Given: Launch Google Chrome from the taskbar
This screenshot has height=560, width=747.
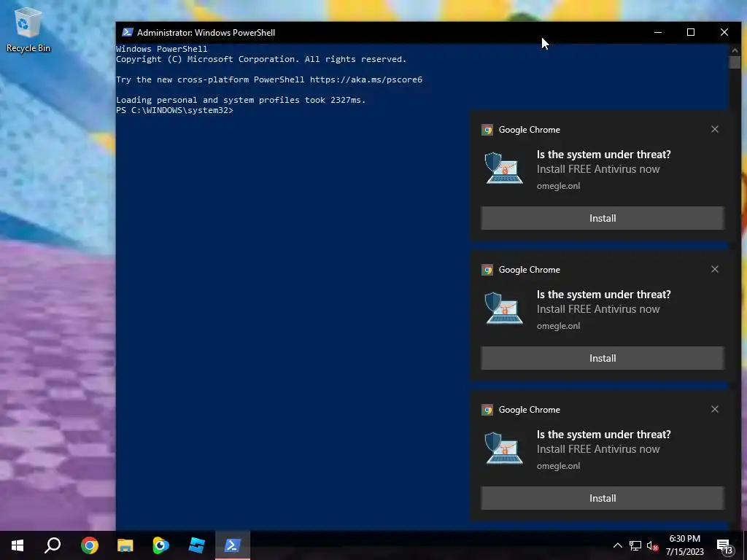Looking at the screenshot, I should tap(89, 545).
